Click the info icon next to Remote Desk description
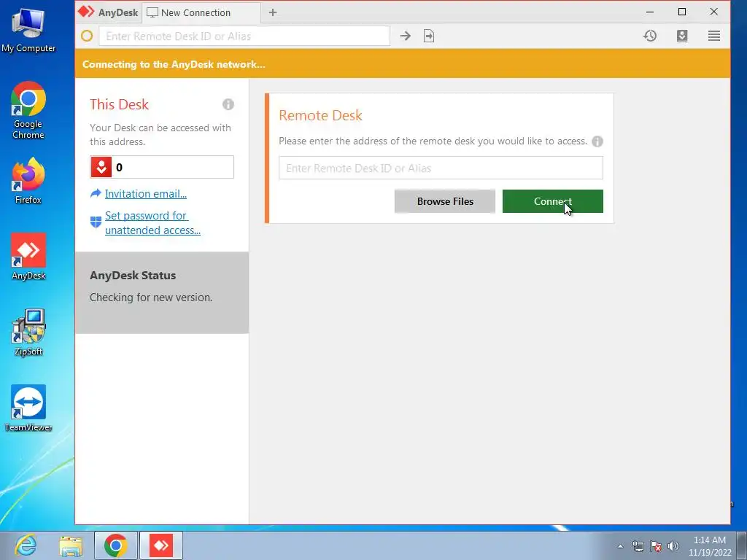This screenshot has height=560, width=747. pyautogui.click(x=597, y=141)
